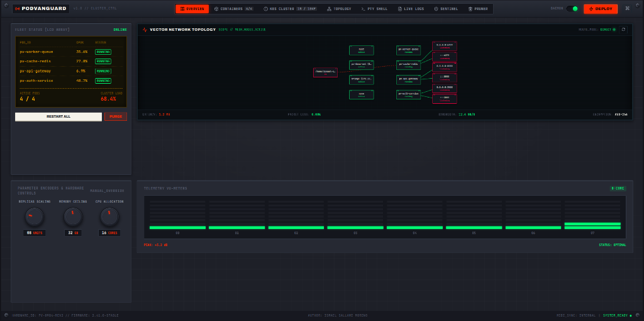This screenshot has height=321, width=644.
Task: Click the SYSTEM_READY status in the footer
Action: click(x=618, y=315)
